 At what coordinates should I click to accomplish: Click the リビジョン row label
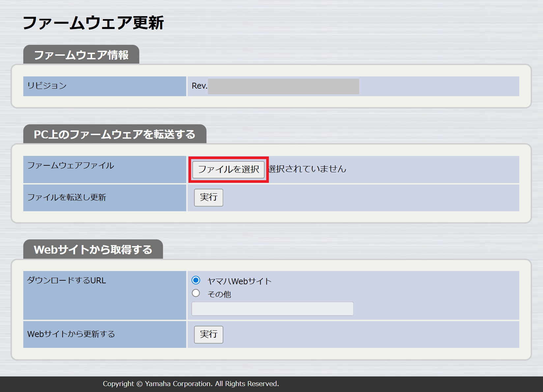pyautogui.click(x=47, y=86)
